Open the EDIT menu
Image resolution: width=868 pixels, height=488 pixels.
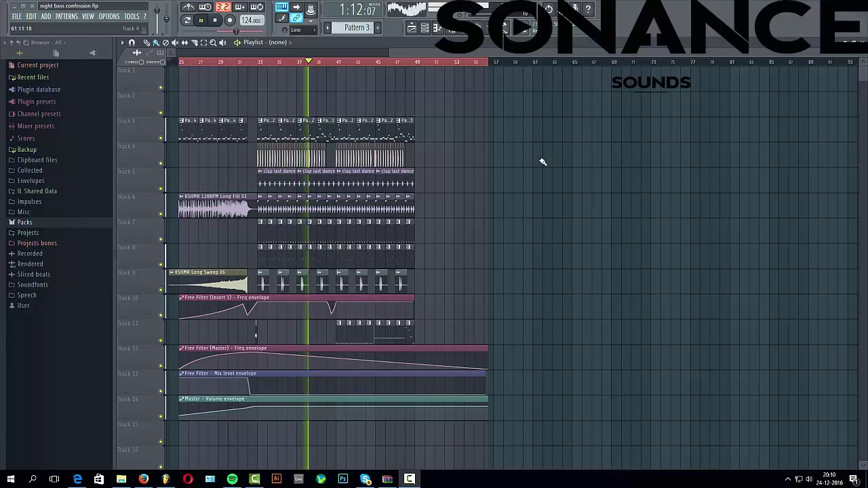(x=31, y=16)
